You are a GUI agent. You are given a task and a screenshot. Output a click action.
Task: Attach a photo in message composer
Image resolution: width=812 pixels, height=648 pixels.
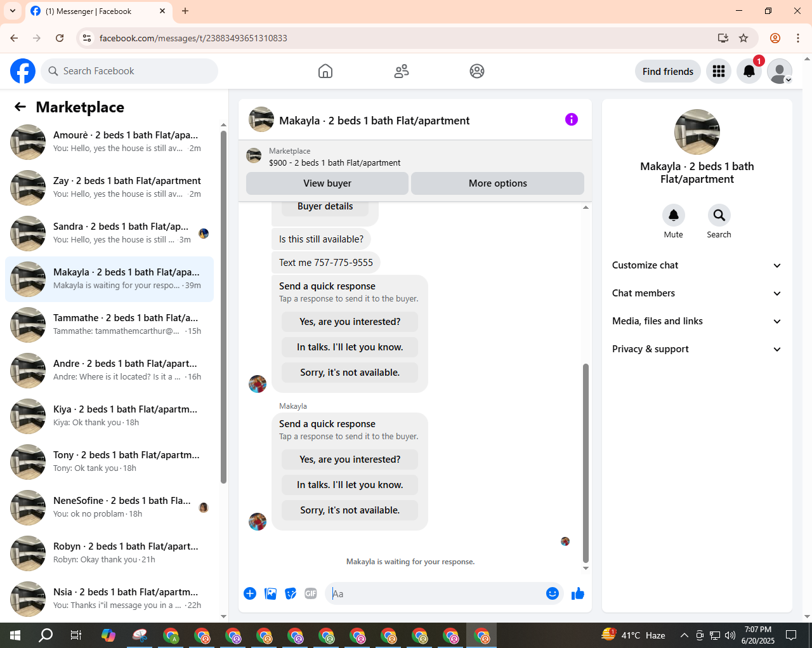pos(270,593)
